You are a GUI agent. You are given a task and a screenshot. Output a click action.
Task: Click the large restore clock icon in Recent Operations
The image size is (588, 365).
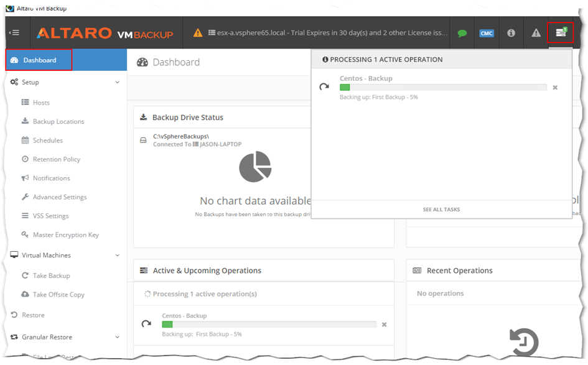pyautogui.click(x=524, y=342)
